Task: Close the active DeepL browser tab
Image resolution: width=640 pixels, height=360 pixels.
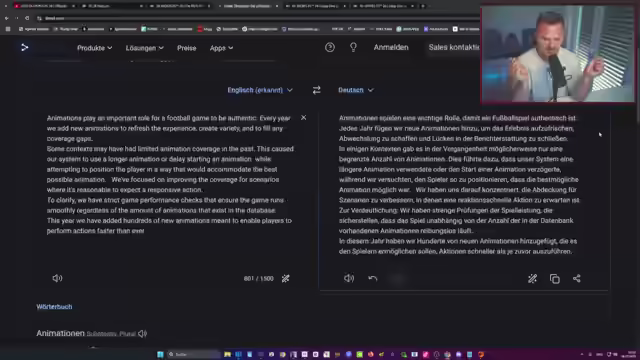Action: tap(277, 6)
